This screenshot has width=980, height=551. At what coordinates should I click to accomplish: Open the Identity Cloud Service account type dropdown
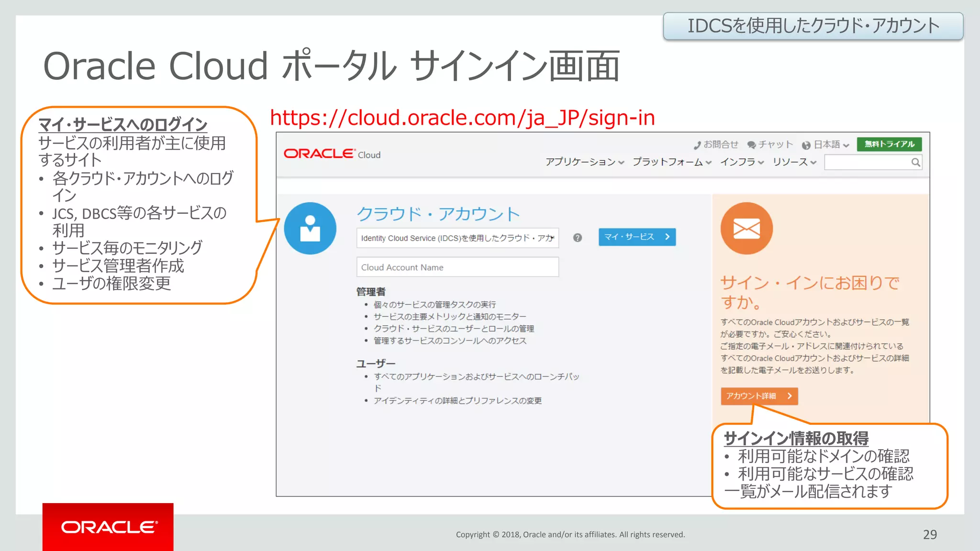[x=457, y=238]
